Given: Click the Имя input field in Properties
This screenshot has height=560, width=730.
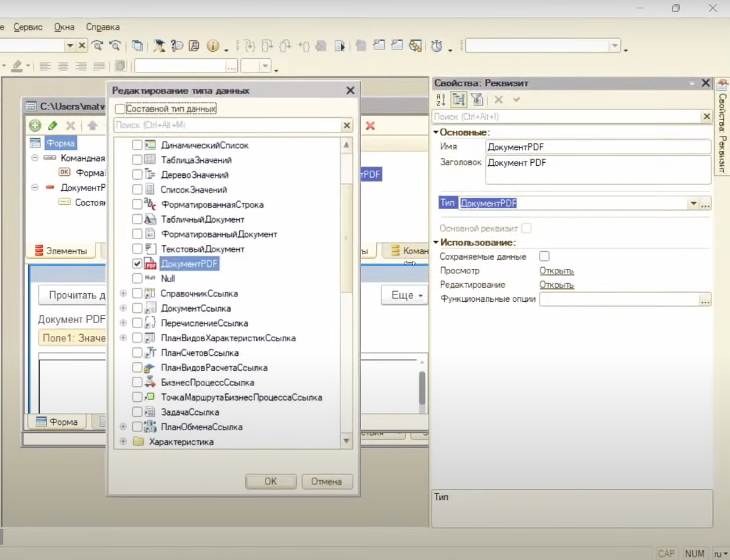Looking at the screenshot, I should [x=598, y=147].
